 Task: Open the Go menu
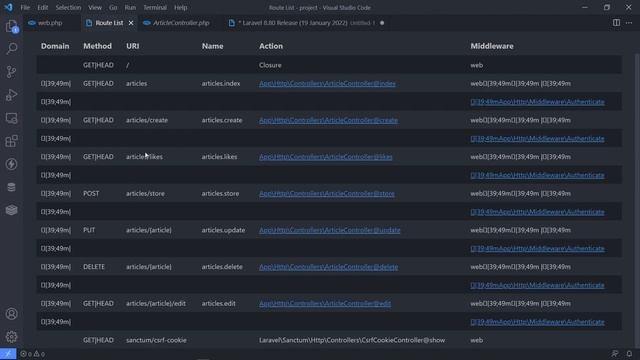(113, 7)
